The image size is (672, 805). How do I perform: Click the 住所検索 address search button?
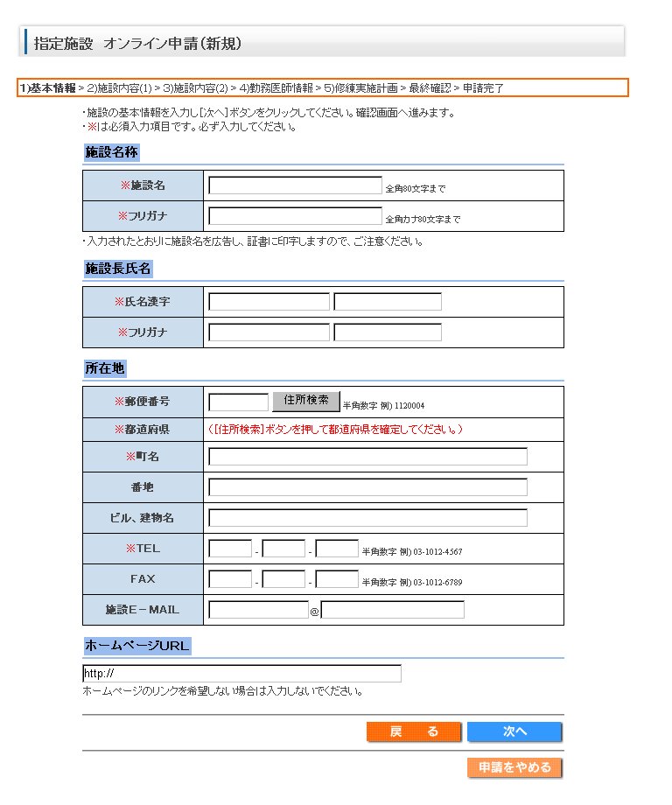coord(306,401)
